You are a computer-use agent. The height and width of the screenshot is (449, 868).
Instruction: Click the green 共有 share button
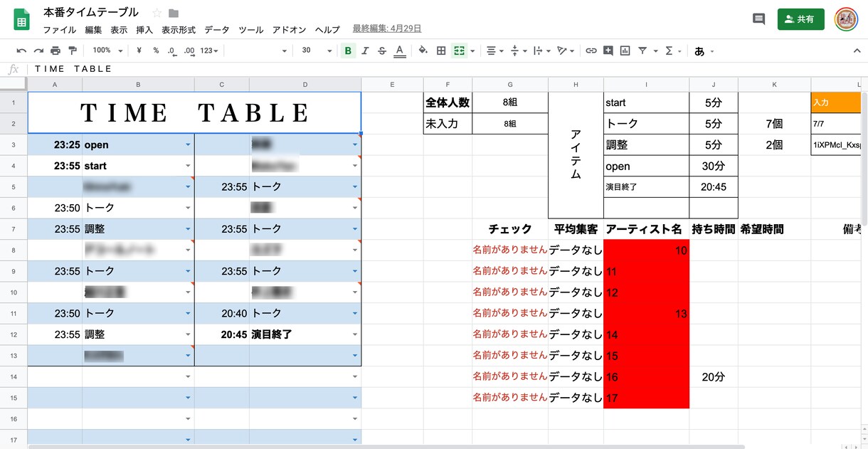click(x=801, y=19)
